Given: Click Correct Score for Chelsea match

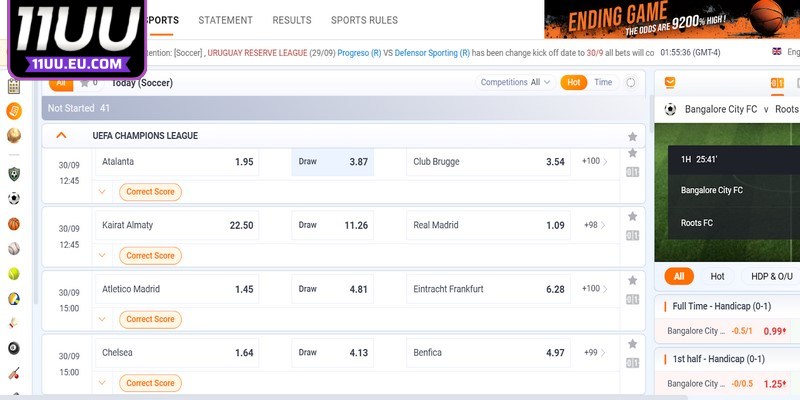Looking at the screenshot, I should pos(150,383).
